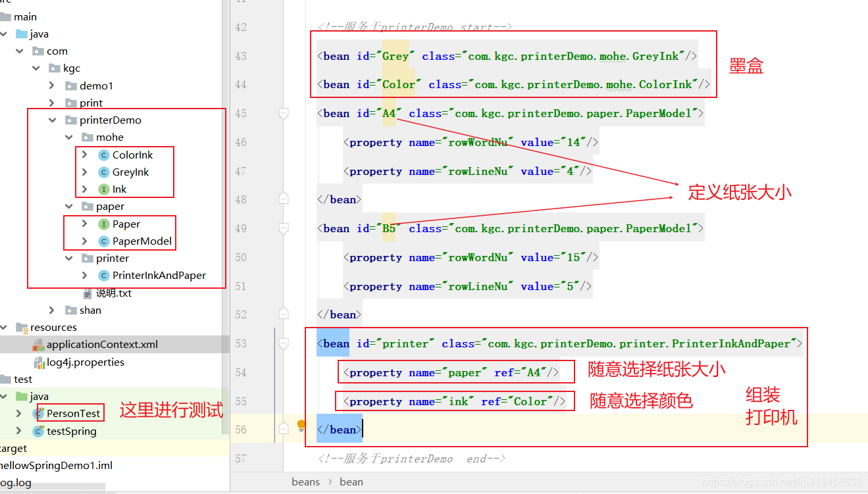The image size is (868, 494).
Task: Collapse the kgc package node
Action: pyautogui.click(x=37, y=68)
